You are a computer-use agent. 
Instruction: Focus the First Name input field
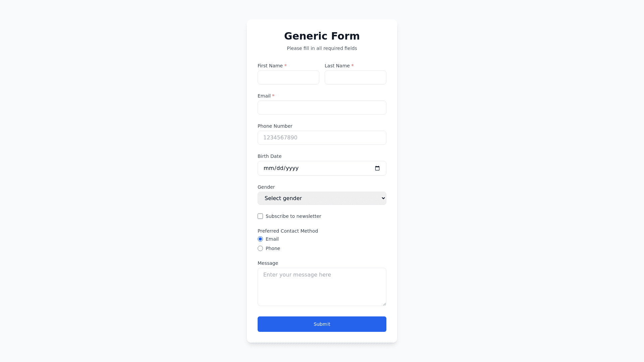pos(288,77)
